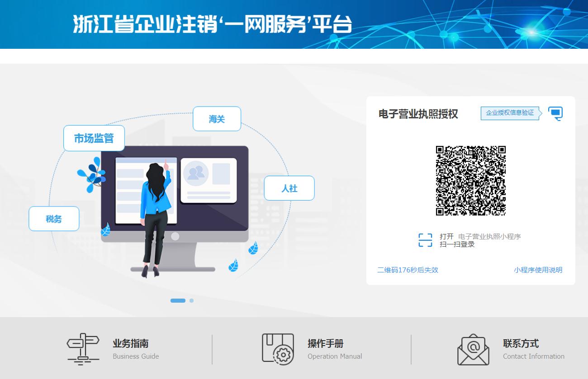Switch to the second carousel slide dot

click(192, 300)
